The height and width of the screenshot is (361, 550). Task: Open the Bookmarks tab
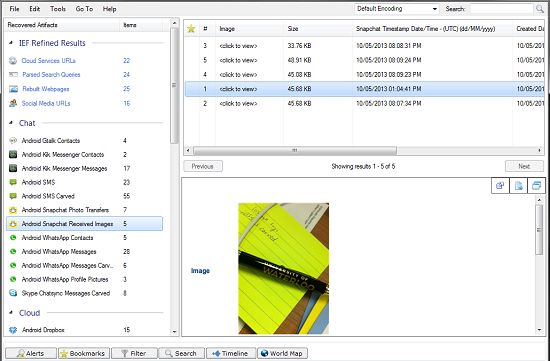(84, 353)
